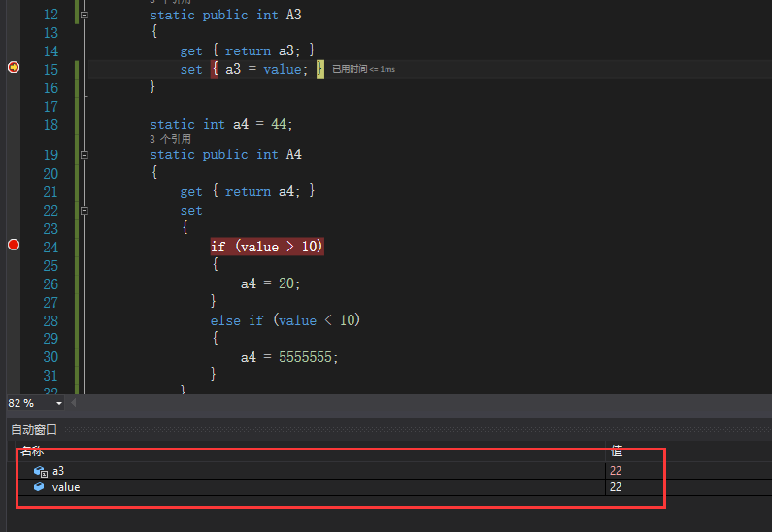Viewport: 772px width, 532px height.
Task: Click the 已用时间 <= 1ms perf tip
Action: (363, 69)
